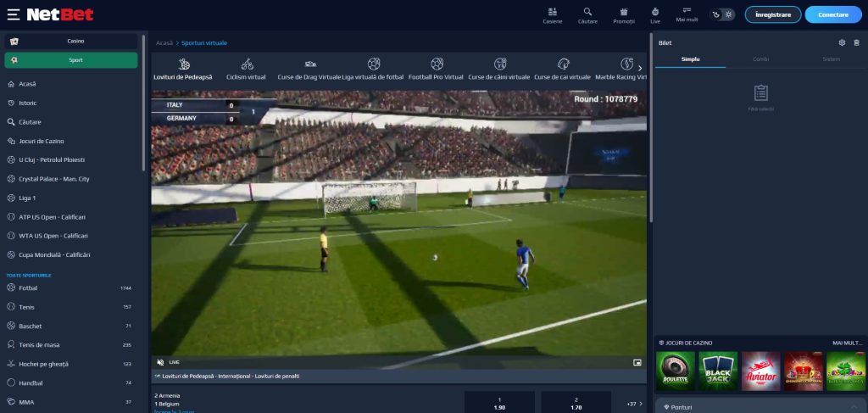
Task: Select Baschet sport category
Action: pos(71,326)
